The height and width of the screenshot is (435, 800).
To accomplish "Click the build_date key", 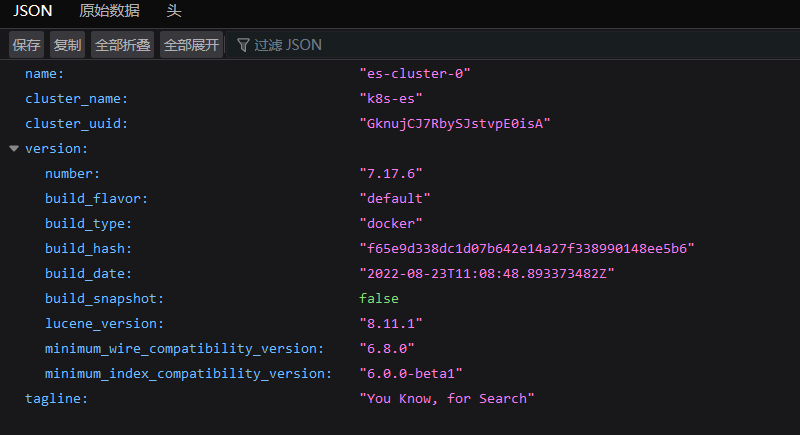I will click(x=89, y=273).
